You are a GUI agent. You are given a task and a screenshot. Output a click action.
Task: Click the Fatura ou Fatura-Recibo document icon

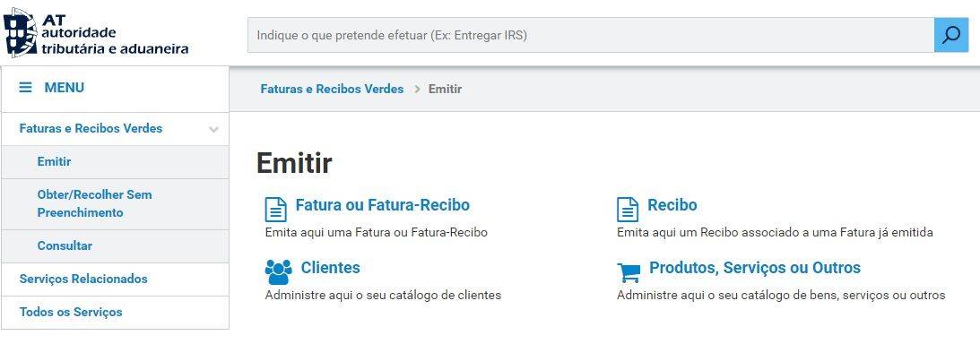point(275,210)
